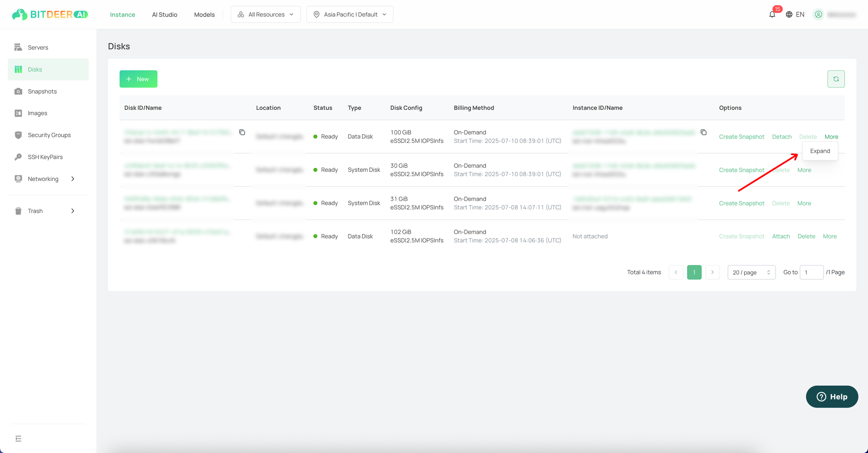
Task: Open the user profile avatar
Action: [x=818, y=14]
